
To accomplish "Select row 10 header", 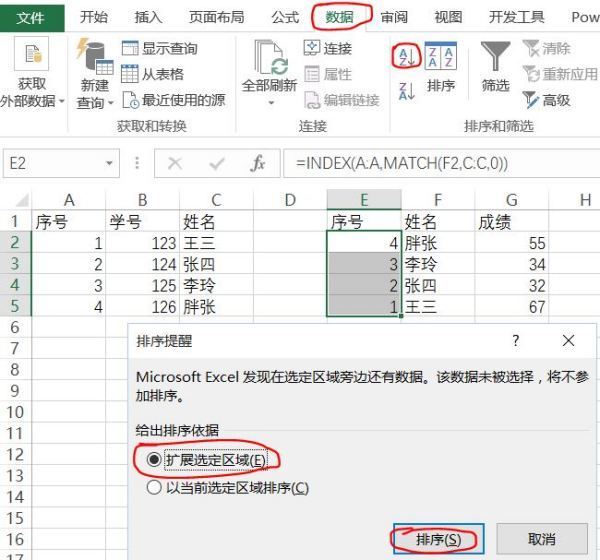I will 15,412.
